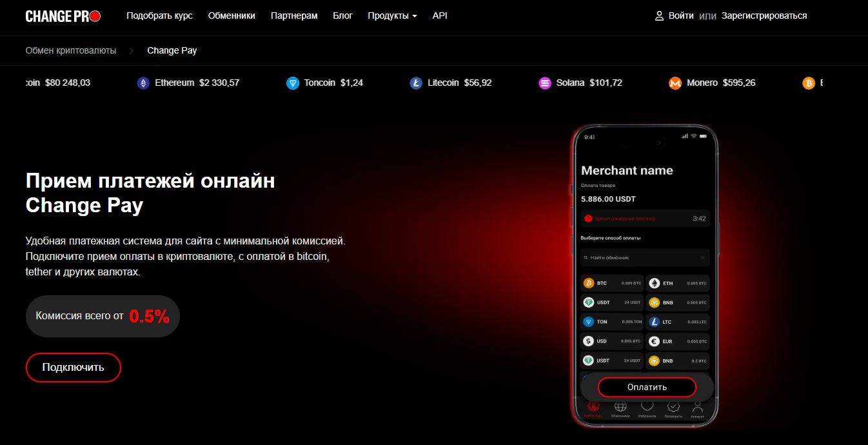
Task: Click the Solana icon in ticker
Action: (x=545, y=83)
